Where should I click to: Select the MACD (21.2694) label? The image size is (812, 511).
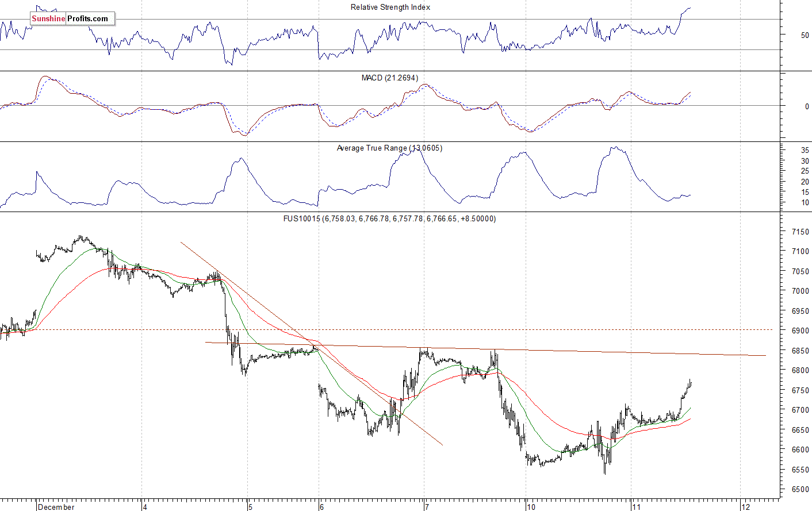(x=390, y=78)
